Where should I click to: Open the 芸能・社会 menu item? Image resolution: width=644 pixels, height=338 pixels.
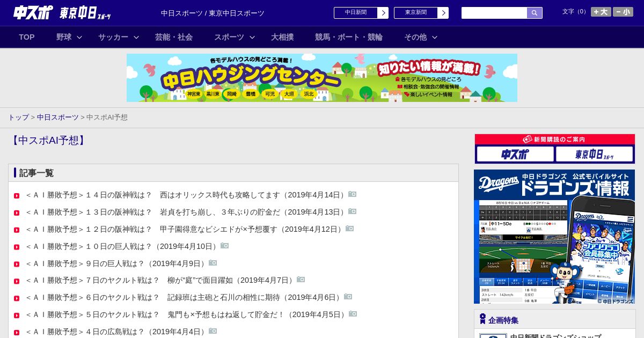(x=174, y=37)
